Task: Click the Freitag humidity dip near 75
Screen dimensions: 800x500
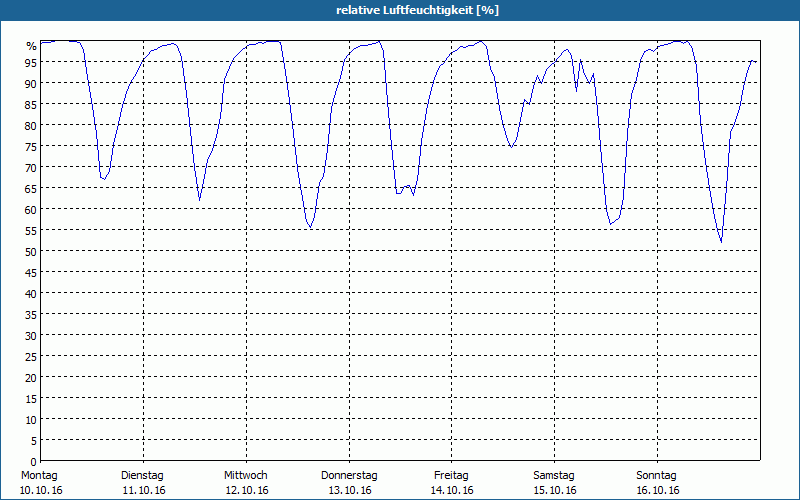Action: (511, 147)
